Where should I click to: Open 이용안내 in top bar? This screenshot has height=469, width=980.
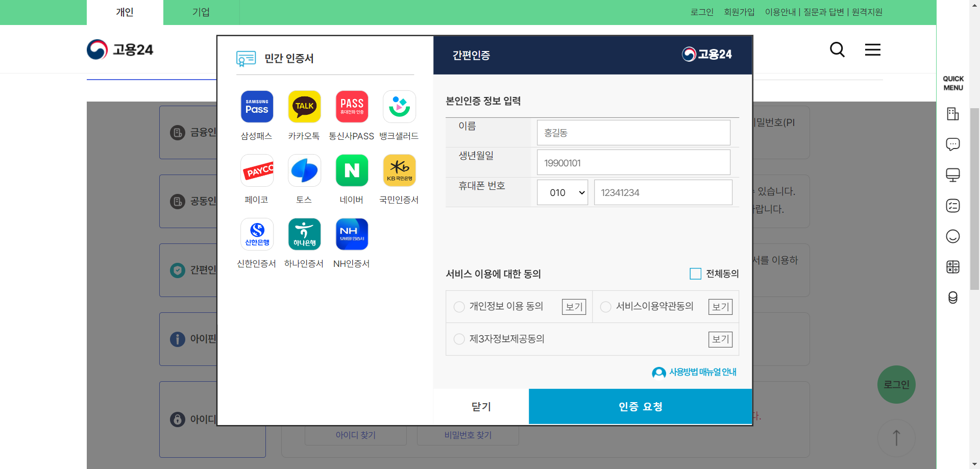[x=780, y=12]
